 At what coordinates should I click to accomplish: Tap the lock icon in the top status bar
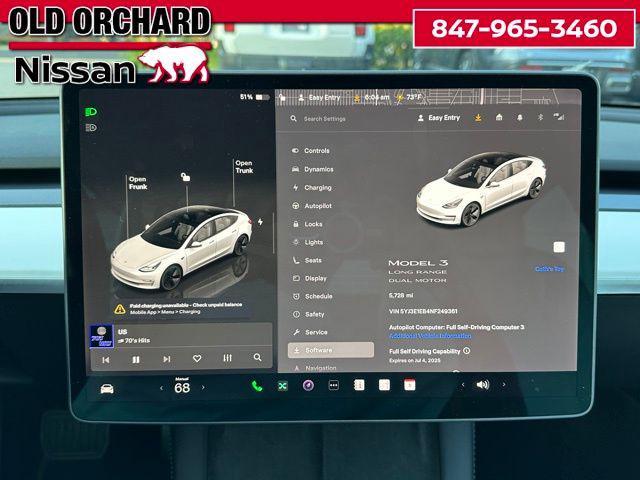pos(282,98)
